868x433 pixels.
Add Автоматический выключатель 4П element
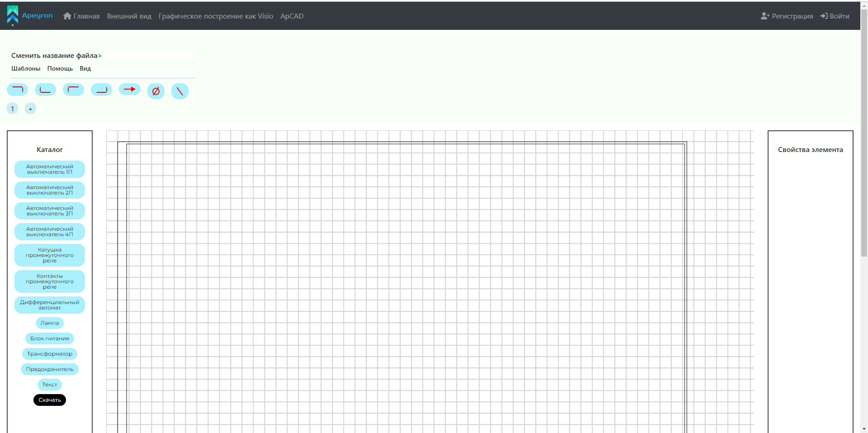(x=50, y=232)
